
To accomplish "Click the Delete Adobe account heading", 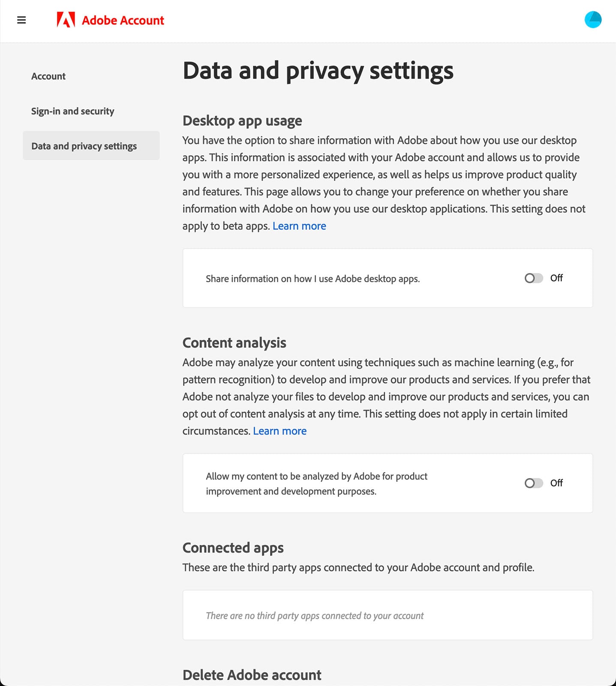I will [x=252, y=674].
